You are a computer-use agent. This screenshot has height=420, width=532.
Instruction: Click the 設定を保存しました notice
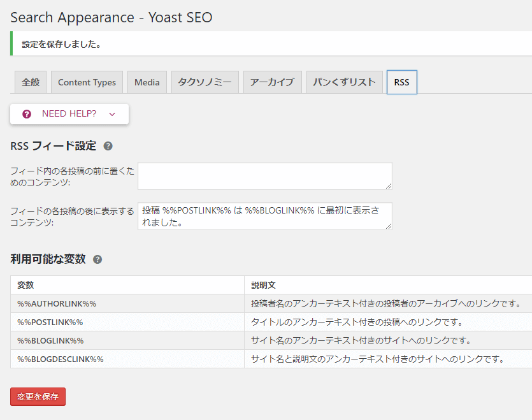[x=271, y=44]
